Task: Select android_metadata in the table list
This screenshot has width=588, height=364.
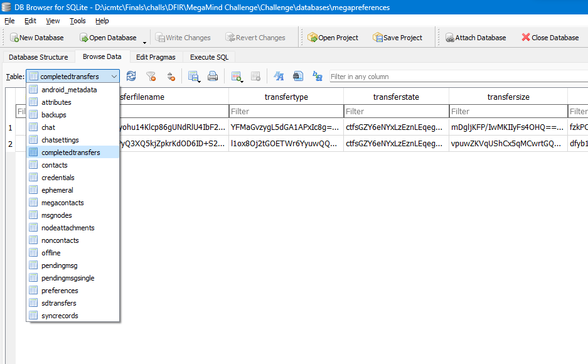Action: (x=73, y=90)
